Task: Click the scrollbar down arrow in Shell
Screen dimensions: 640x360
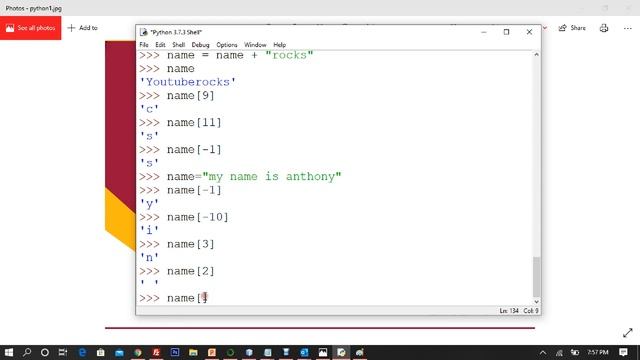Action: click(536, 302)
